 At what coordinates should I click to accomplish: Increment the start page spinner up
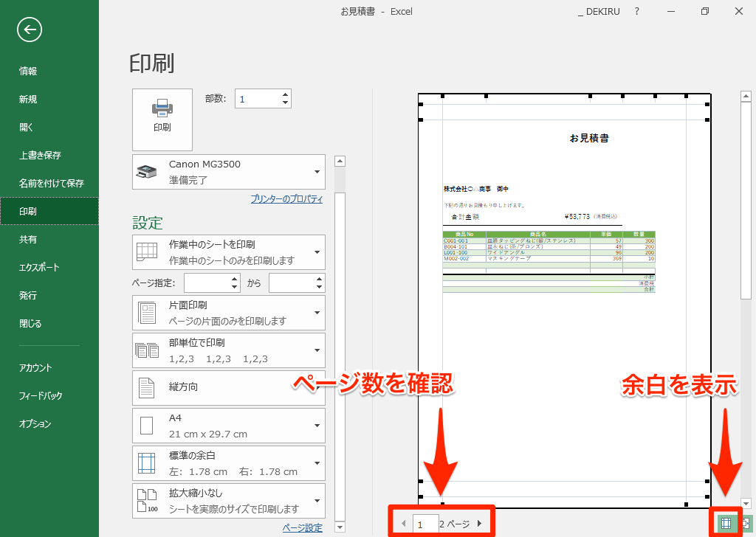click(x=235, y=279)
